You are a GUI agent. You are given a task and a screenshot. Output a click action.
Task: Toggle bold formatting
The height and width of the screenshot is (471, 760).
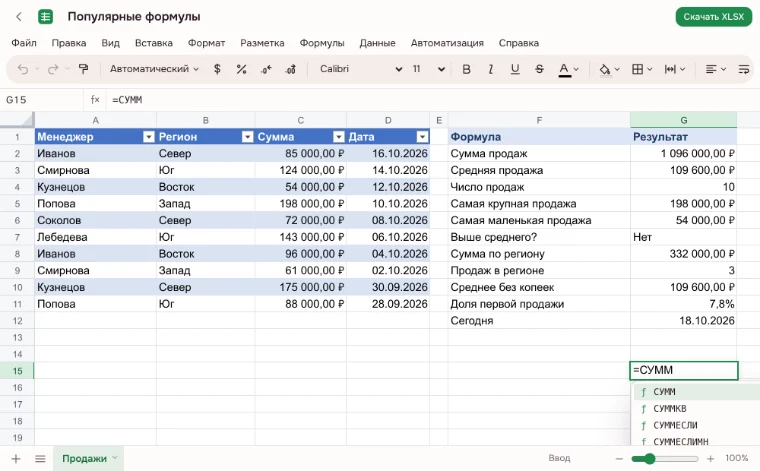pyautogui.click(x=466, y=69)
